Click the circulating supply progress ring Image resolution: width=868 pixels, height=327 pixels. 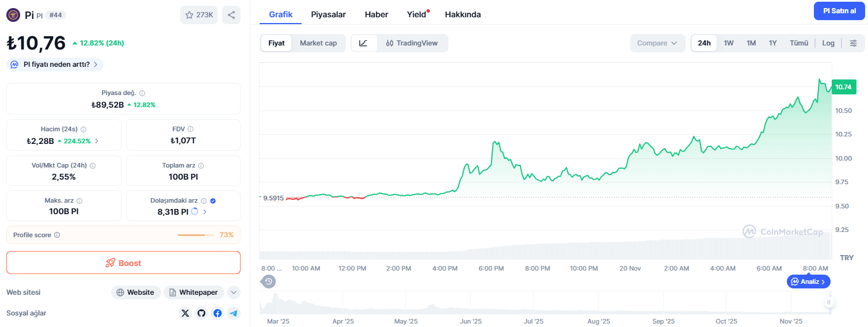(195, 211)
